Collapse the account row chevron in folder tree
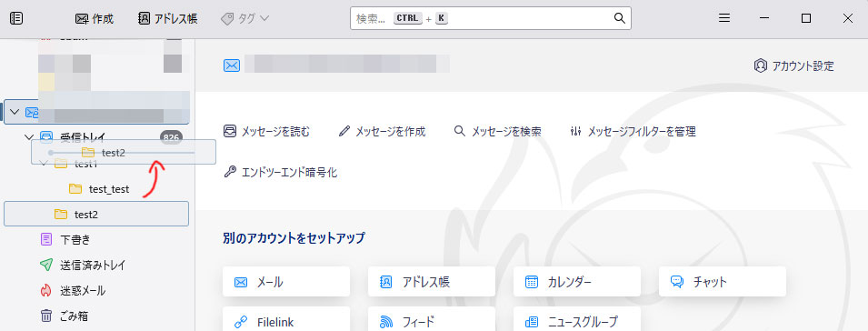Screen dimensions: 868x331 [15, 113]
